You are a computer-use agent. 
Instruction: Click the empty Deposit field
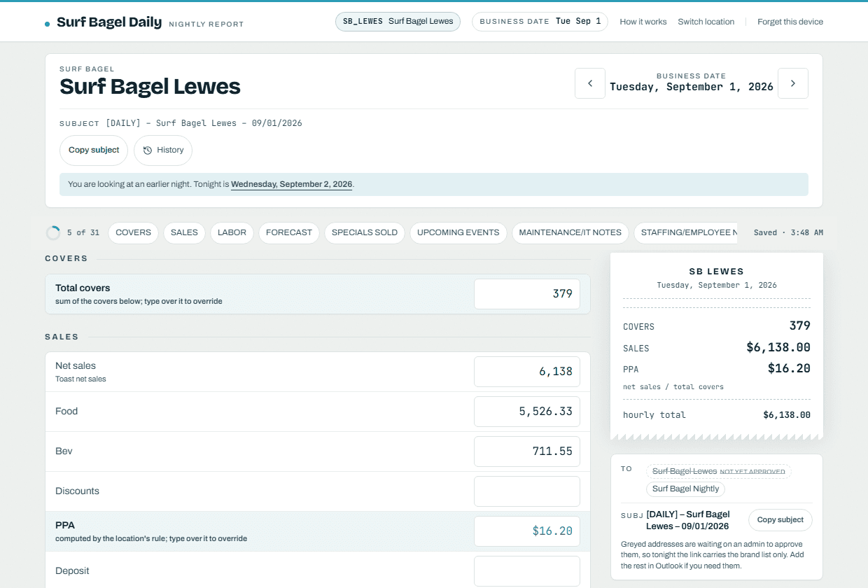[527, 571]
